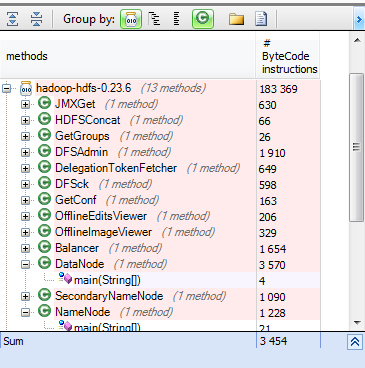Expand the HDFSConcat class node

pyautogui.click(x=25, y=121)
